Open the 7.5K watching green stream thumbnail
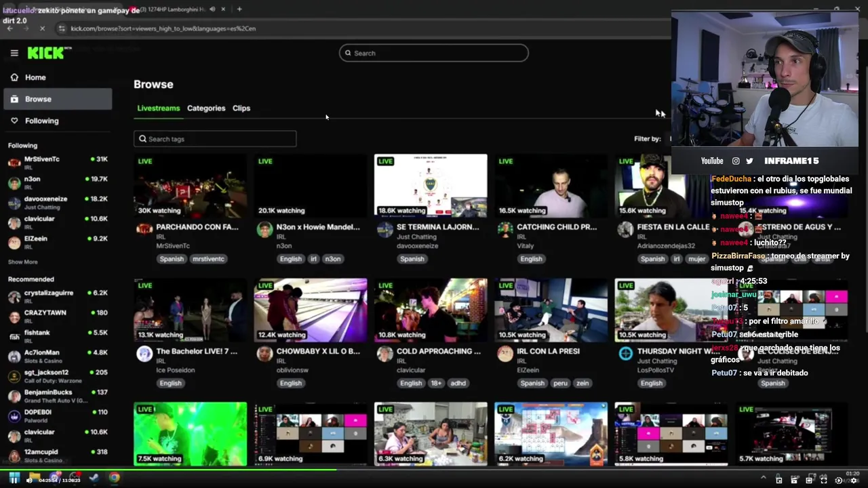The width and height of the screenshot is (868, 488). point(191,434)
